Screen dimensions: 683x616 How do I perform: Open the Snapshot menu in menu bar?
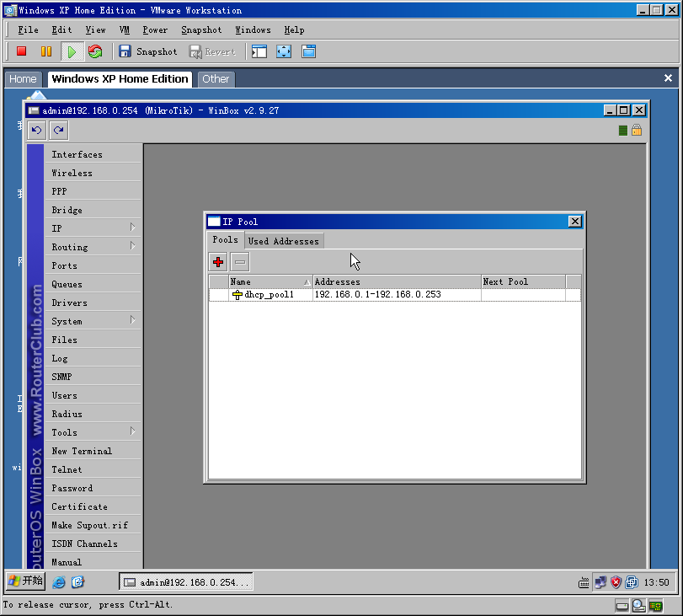201,30
